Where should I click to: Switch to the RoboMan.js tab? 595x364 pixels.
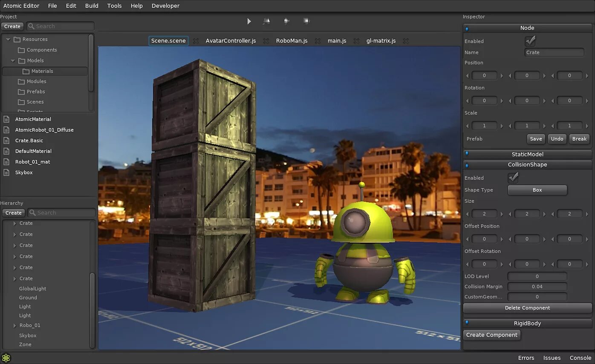(x=292, y=41)
